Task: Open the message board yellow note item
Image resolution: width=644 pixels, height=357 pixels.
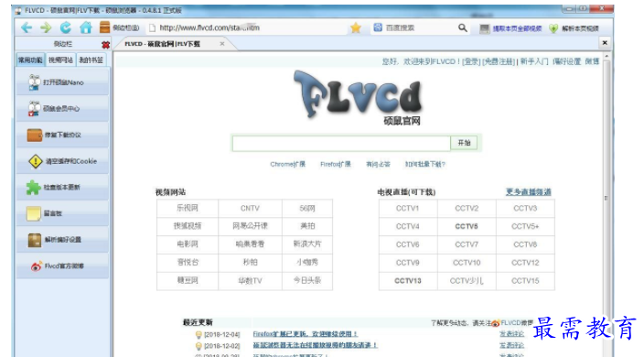Action: pyautogui.click(x=62, y=213)
